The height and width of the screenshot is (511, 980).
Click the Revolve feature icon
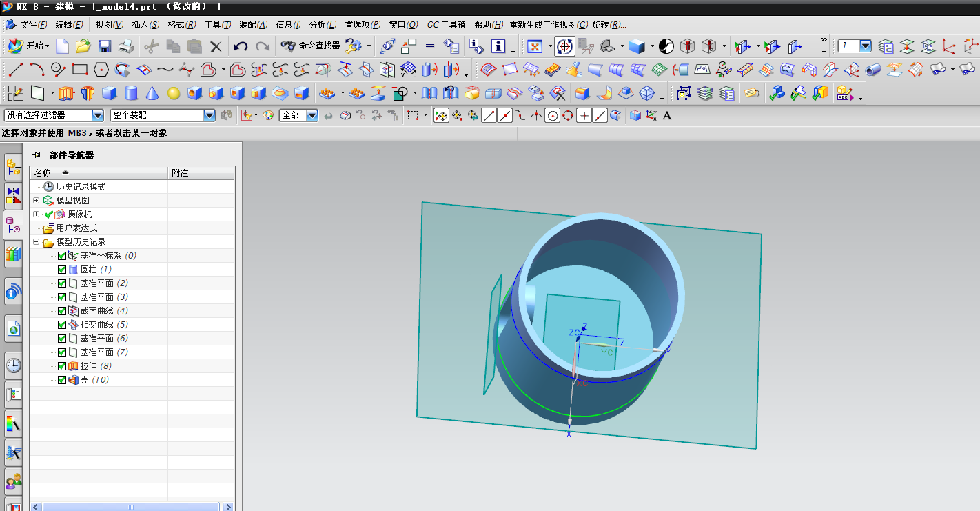point(88,93)
